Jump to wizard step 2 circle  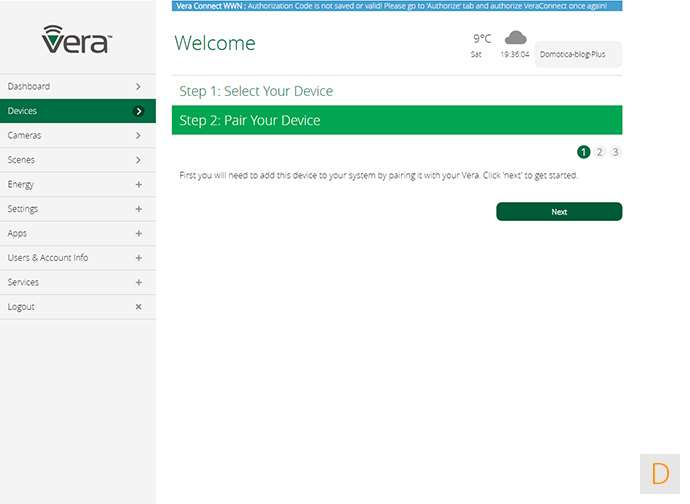pyautogui.click(x=599, y=152)
